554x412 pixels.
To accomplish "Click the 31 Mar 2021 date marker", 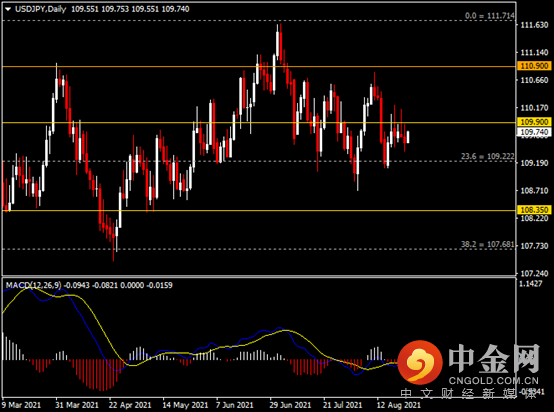I will (77, 405).
